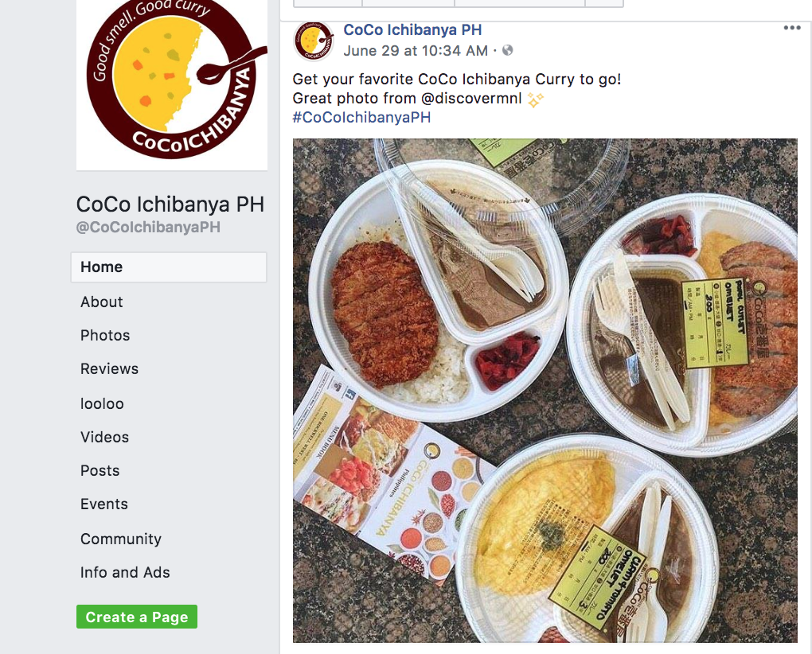Viewport: 812px width, 654px height.
Task: Open the looloo tab
Action: coord(102,403)
